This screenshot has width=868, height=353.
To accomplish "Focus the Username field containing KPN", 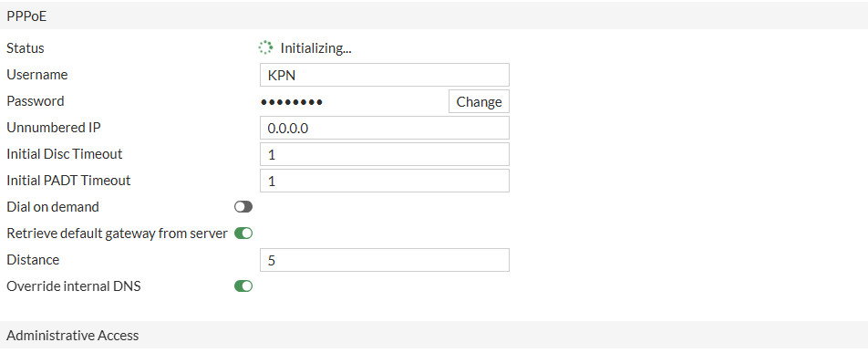I will [x=384, y=75].
